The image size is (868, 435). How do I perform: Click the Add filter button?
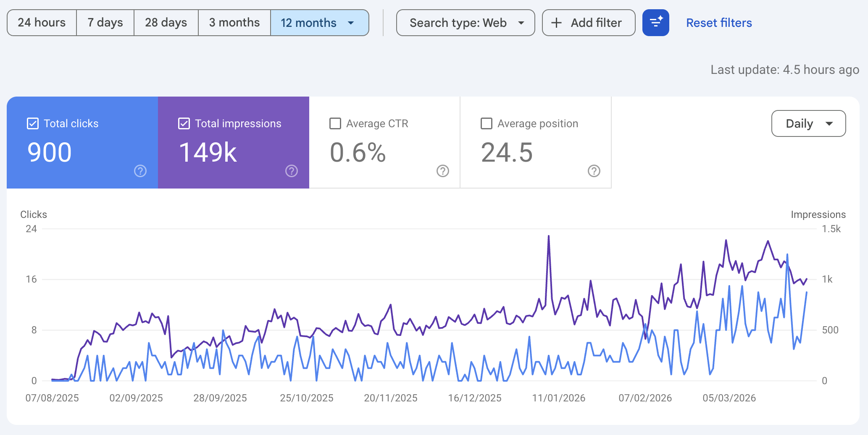pyautogui.click(x=588, y=23)
